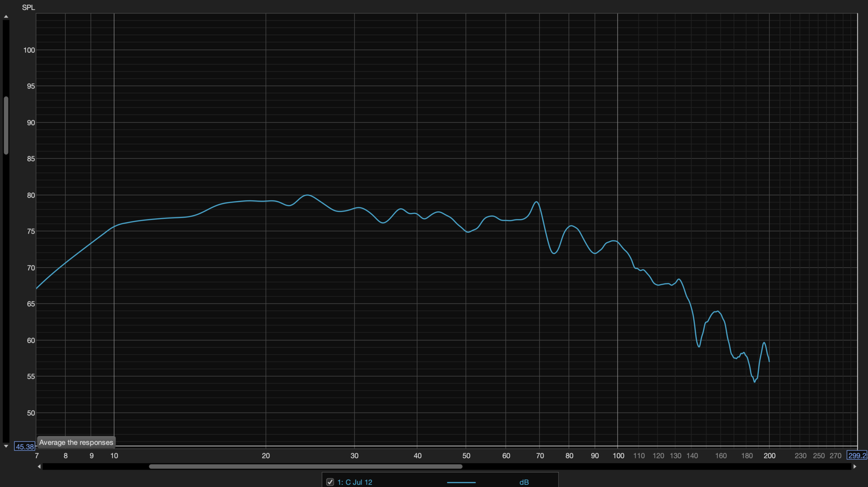Click the 100 Hz frequency axis label

coord(618,456)
